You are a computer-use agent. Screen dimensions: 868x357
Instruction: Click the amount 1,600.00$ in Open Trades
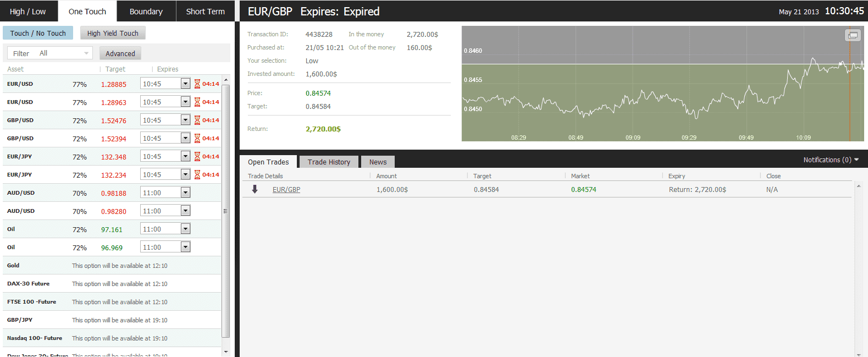point(392,189)
